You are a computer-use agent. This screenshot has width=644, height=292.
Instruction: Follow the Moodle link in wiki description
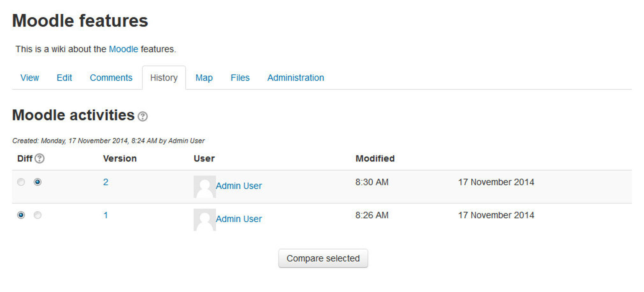pos(123,49)
